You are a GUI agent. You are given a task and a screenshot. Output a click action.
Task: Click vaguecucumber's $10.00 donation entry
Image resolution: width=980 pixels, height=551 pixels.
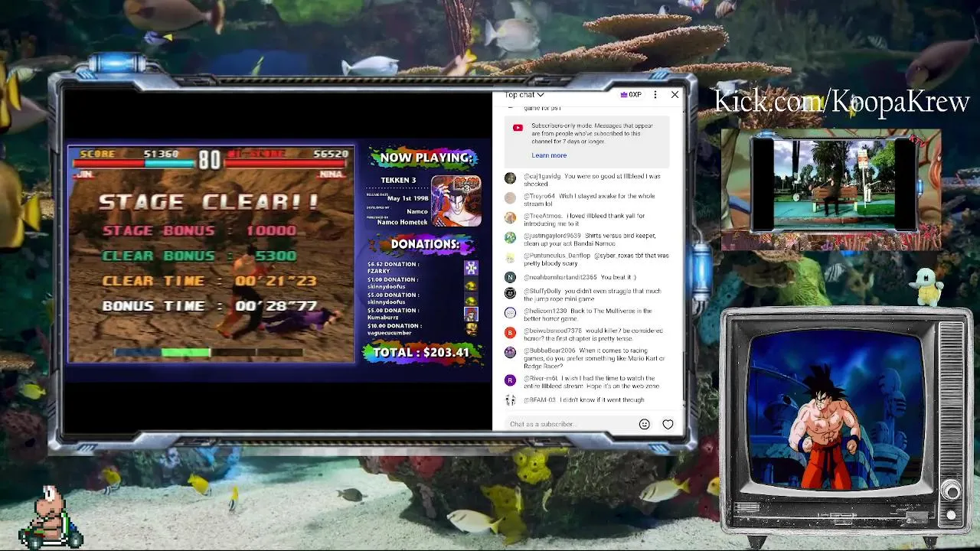[x=394, y=329]
